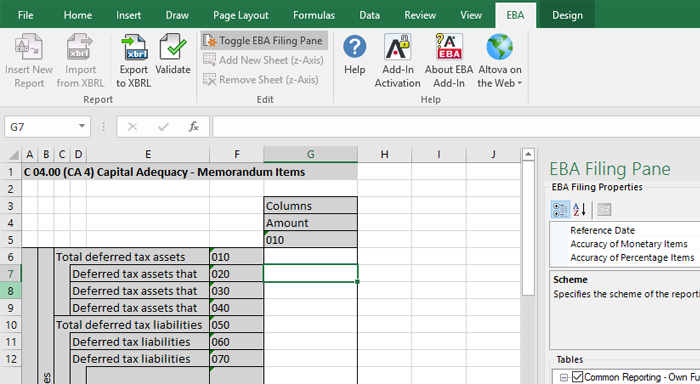Toggle the EBA Filing Pane
Image resolution: width=700 pixels, height=384 pixels.
[264, 41]
